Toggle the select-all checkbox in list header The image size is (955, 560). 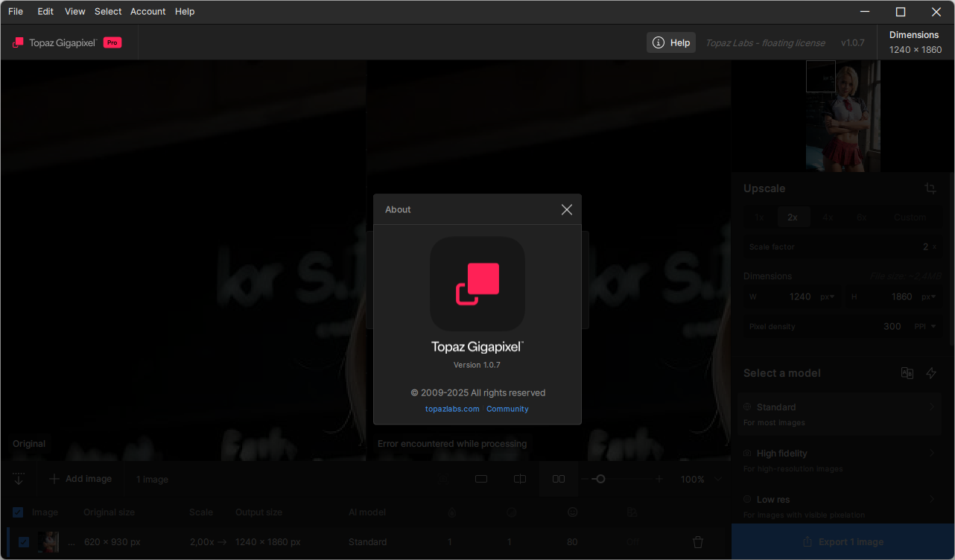click(18, 512)
